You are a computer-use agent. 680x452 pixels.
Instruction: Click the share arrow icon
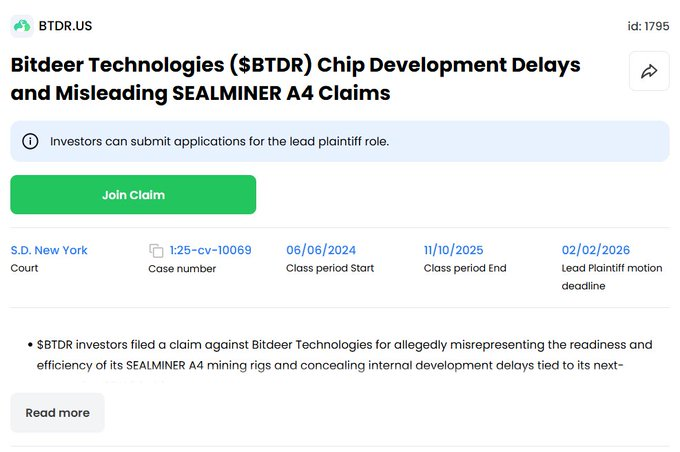point(649,71)
